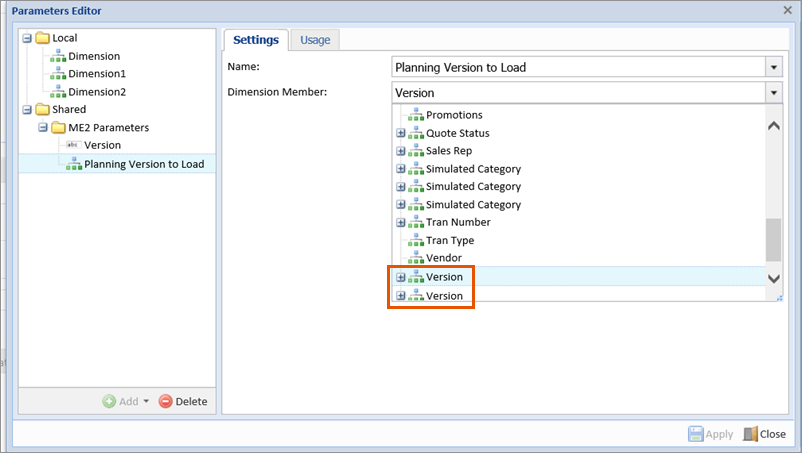
Task: Select Dimension1 in the Local tree
Action: pyautogui.click(x=97, y=74)
